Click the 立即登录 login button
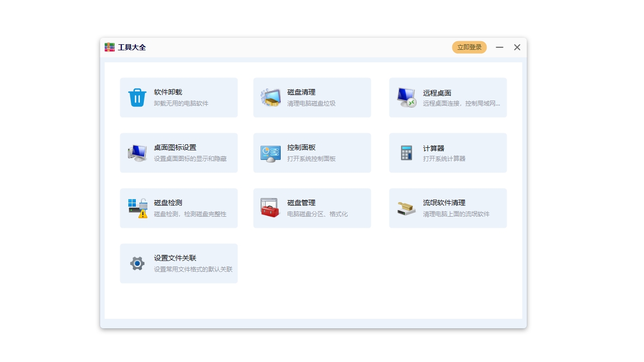Image resolution: width=644 pixels, height=362 pixels. pyautogui.click(x=469, y=47)
